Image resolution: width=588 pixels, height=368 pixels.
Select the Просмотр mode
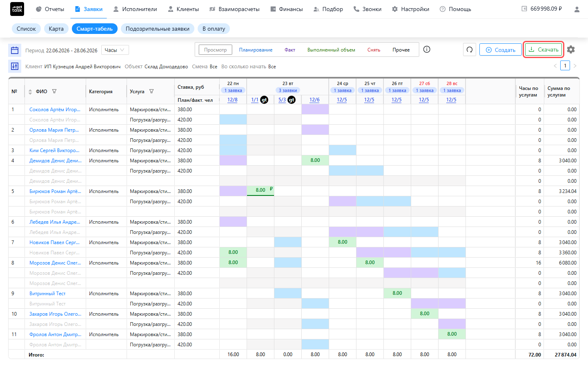point(216,50)
